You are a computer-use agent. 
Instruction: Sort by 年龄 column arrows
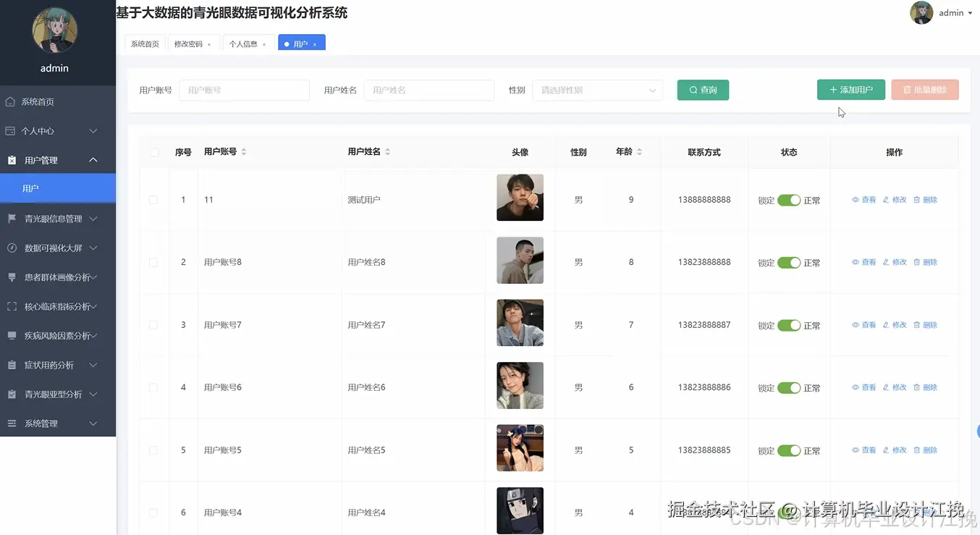coord(639,152)
